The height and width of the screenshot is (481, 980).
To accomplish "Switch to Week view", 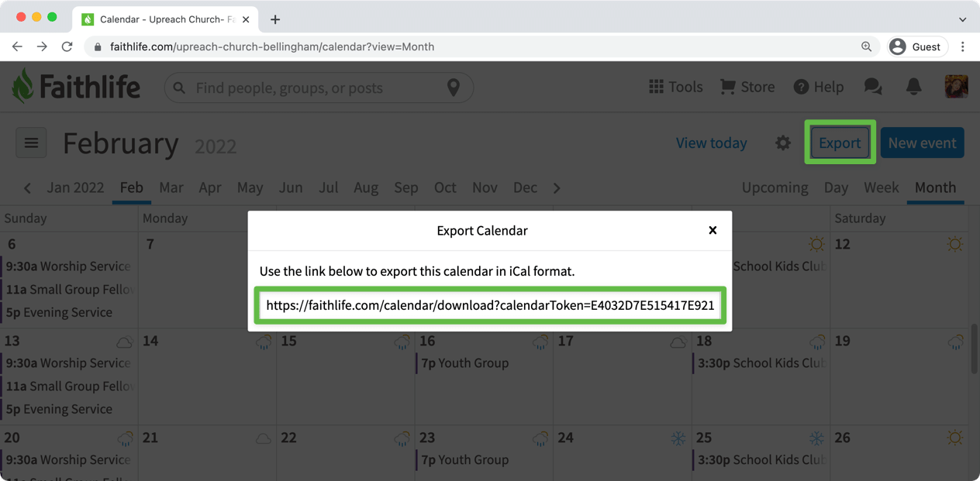I will (882, 187).
